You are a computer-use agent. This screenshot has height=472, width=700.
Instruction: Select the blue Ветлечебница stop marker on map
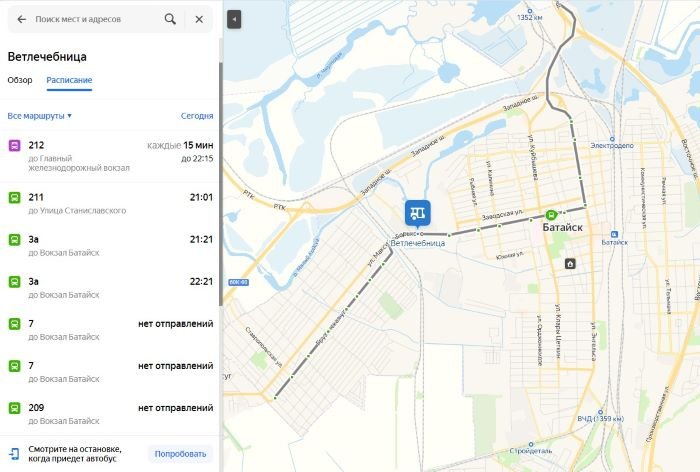pos(417,213)
